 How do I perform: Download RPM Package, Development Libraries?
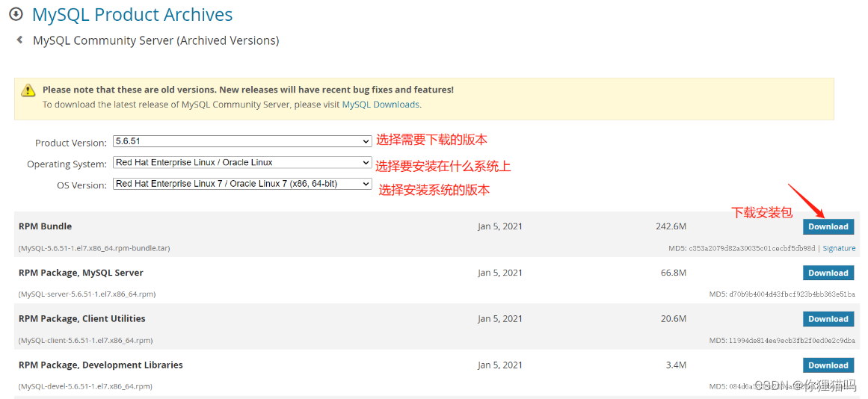(x=828, y=365)
